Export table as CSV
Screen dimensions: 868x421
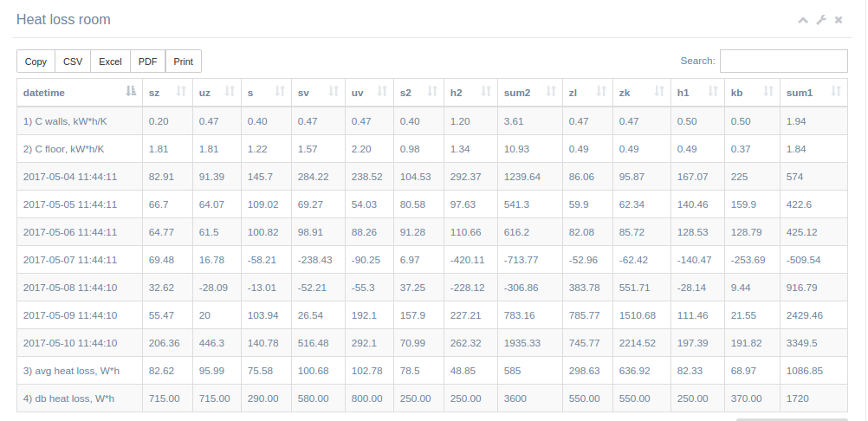tap(73, 62)
